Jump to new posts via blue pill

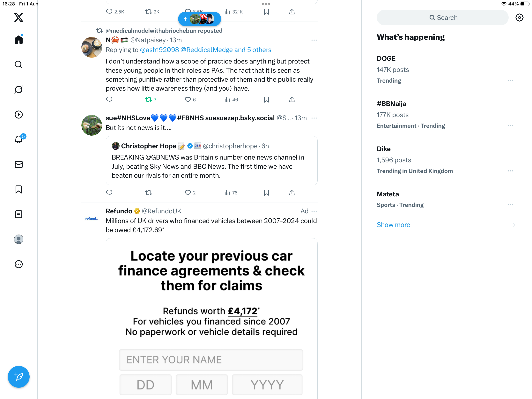click(x=199, y=19)
